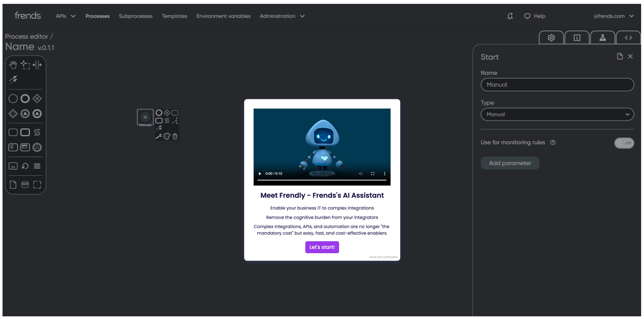Switch to the code brackets tab
Screen dimensions: 644x319
(x=629, y=37)
